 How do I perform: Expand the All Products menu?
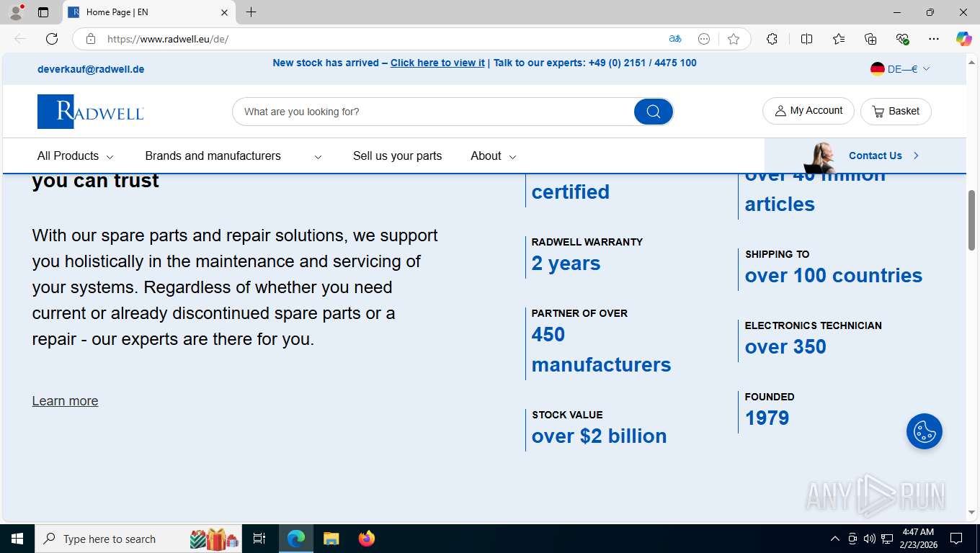pos(76,156)
